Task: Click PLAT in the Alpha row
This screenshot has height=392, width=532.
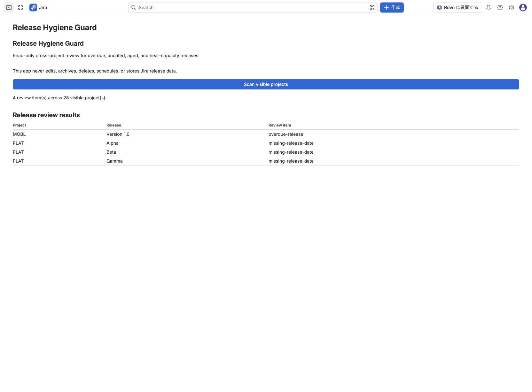Action: coord(18,143)
